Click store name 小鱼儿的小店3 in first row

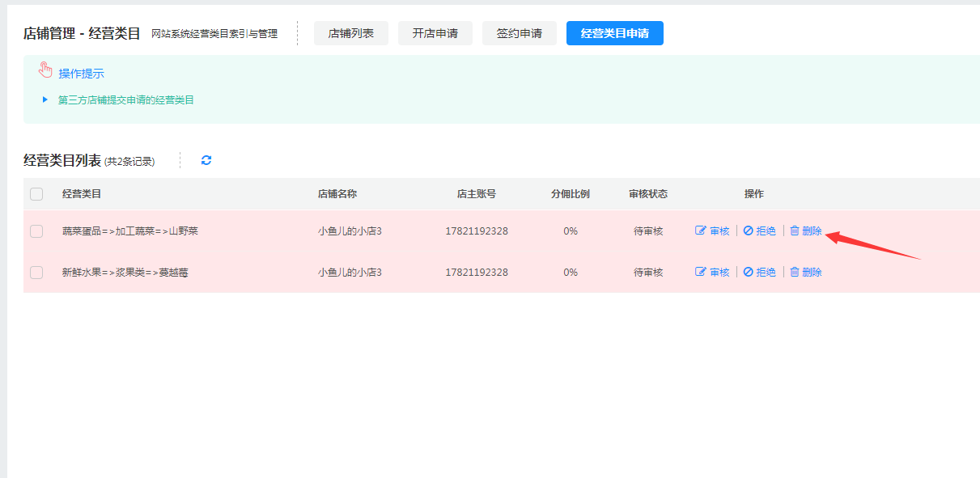click(350, 231)
